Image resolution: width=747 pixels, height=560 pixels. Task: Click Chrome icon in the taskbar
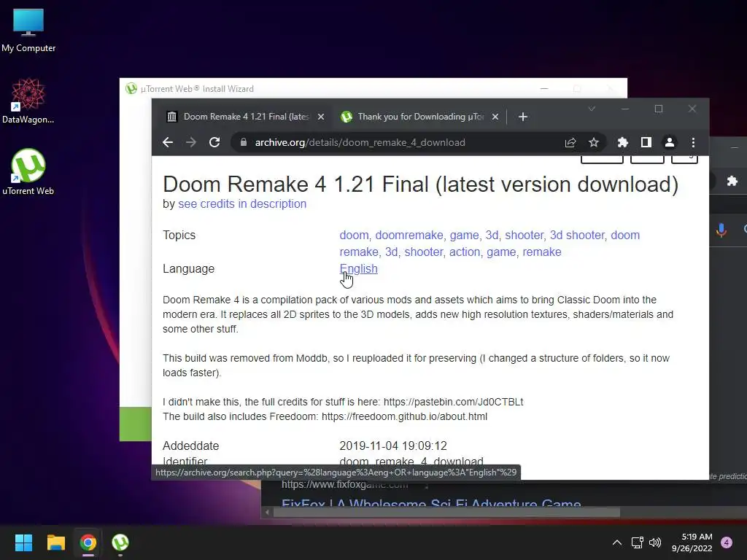(88, 542)
